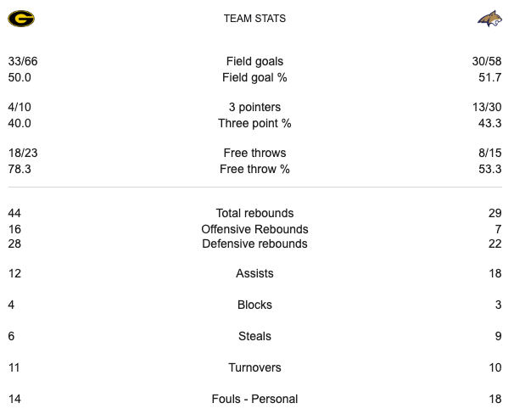Click the Grambling State G logo
This screenshot has height=420, width=514.
click(x=21, y=19)
